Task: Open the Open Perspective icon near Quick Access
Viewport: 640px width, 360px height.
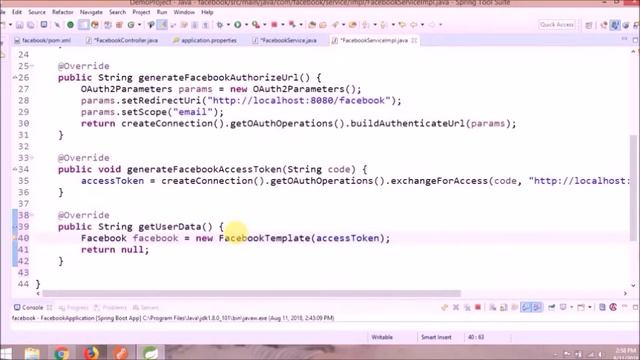Action: pos(589,25)
